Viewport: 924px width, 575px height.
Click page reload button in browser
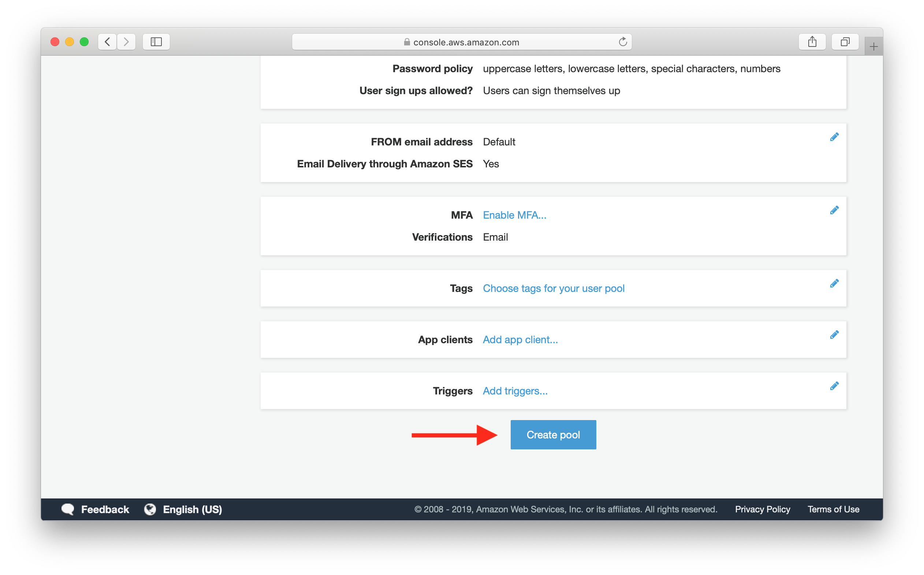[623, 41]
